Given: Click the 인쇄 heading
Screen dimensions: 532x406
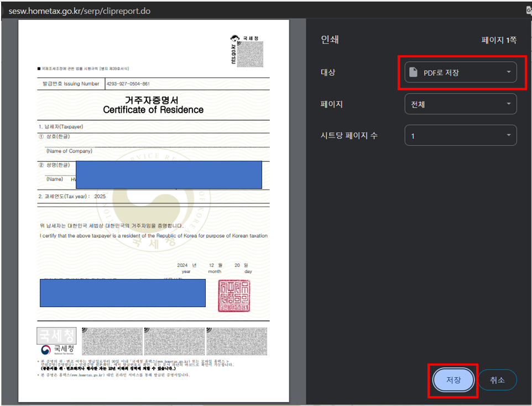Looking at the screenshot, I should pyautogui.click(x=330, y=40).
